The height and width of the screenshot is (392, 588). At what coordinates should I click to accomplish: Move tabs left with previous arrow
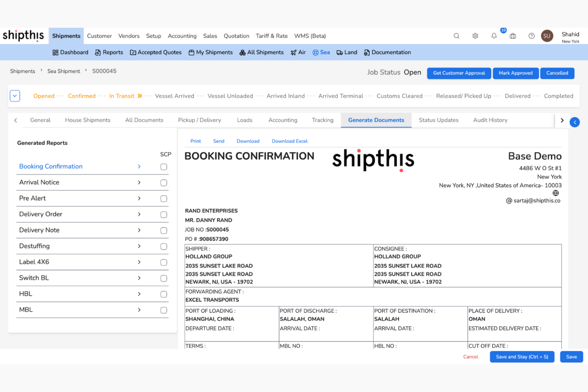click(x=15, y=120)
